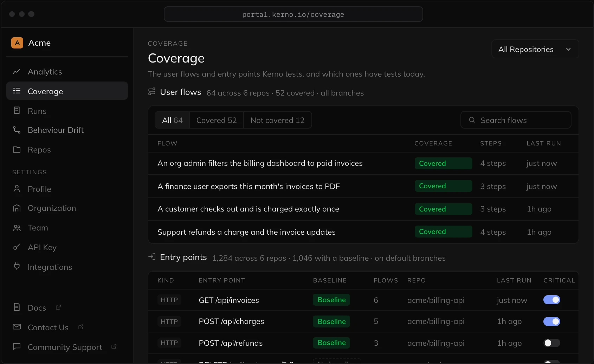Click the Baseline badge for POST /api/charges
Viewport: 594px width, 364px height.
tap(331, 321)
